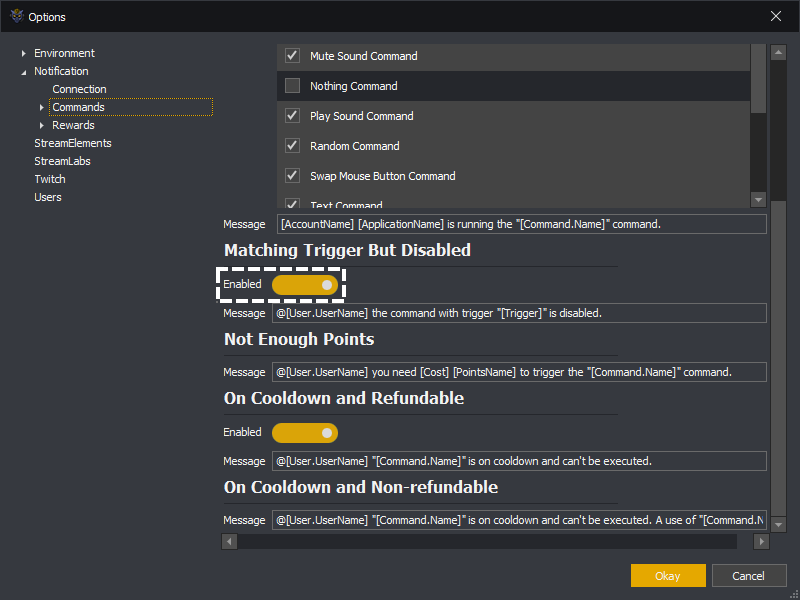Image resolution: width=800 pixels, height=600 pixels.
Task: Uncheck the Random Command checkbox
Action: (x=292, y=146)
